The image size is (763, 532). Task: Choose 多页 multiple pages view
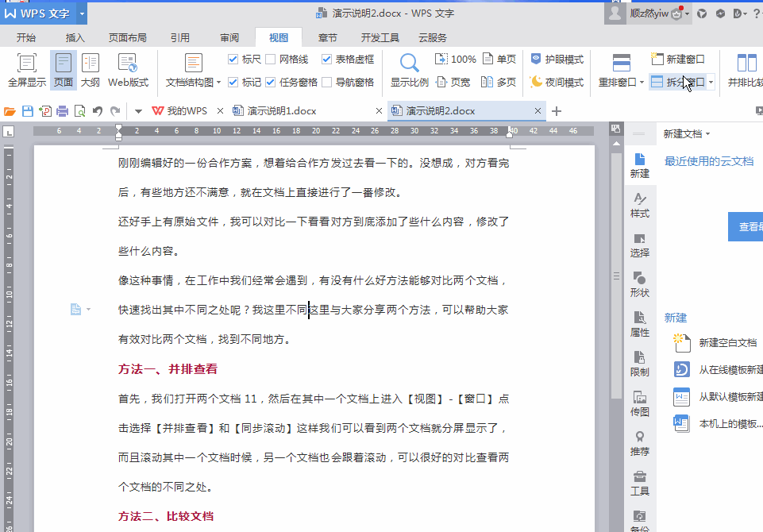pos(499,83)
